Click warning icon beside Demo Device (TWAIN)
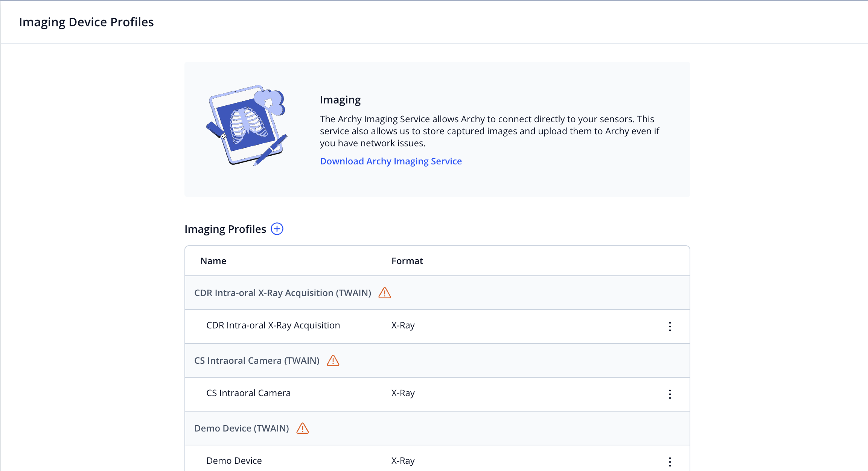Viewport: 868px width, 471px height. click(x=302, y=428)
